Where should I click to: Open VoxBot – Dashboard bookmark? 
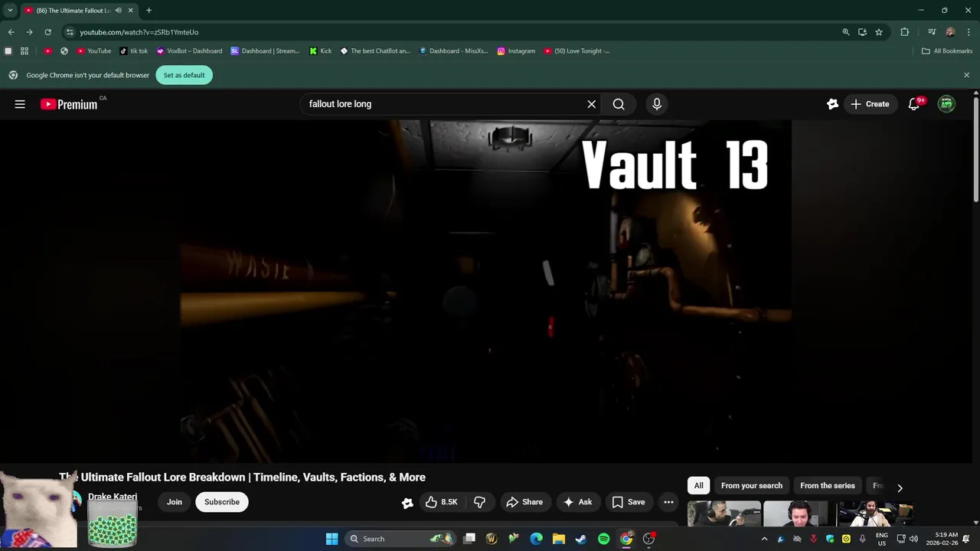click(189, 51)
